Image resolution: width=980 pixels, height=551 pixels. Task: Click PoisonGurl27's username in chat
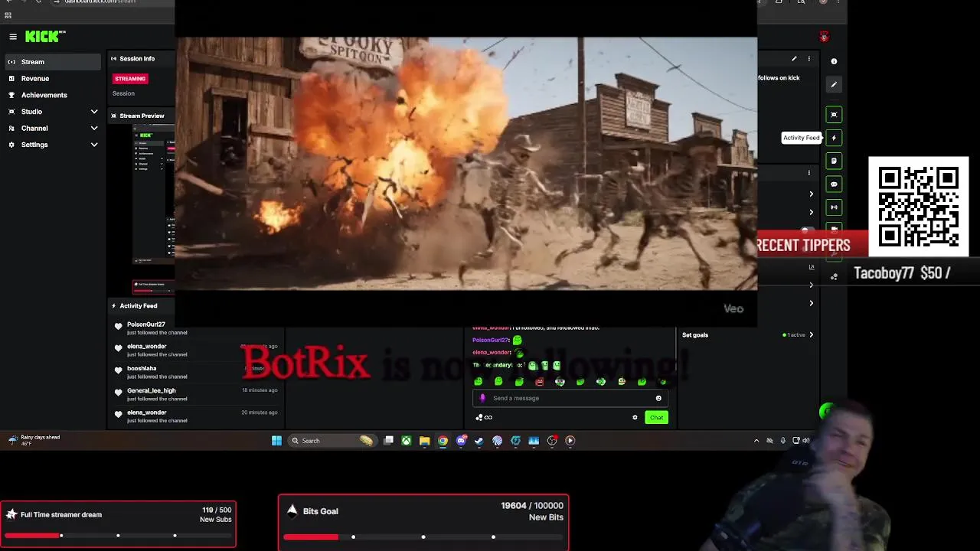click(491, 340)
